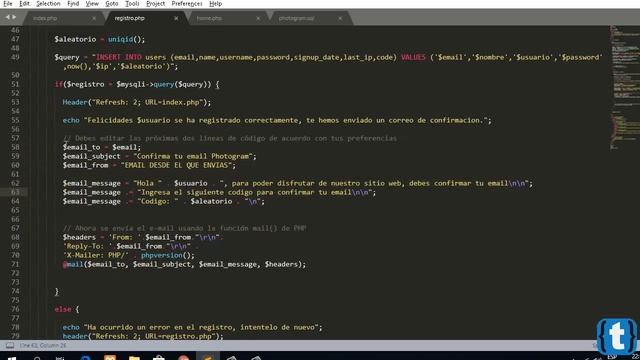The image size is (640, 360).
Task: Click line number 71 in the gutter
Action: [x=15, y=264]
